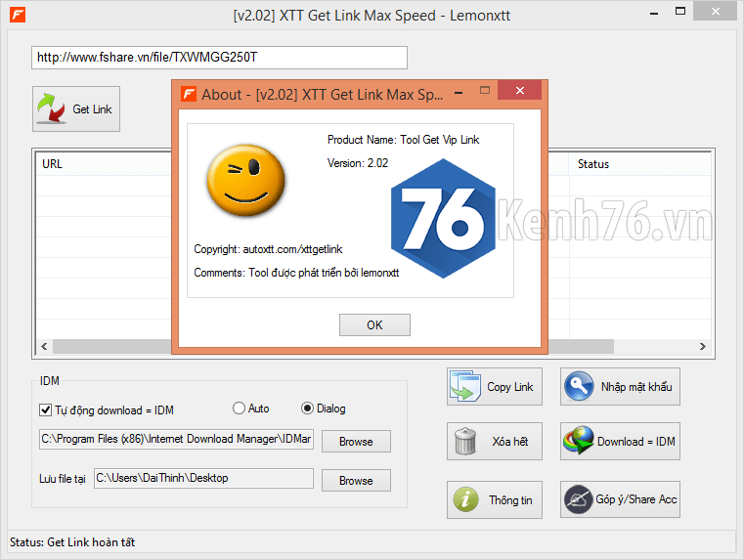744x560 pixels.
Task: Click the 'Version: 2.02' text
Action: tap(357, 163)
